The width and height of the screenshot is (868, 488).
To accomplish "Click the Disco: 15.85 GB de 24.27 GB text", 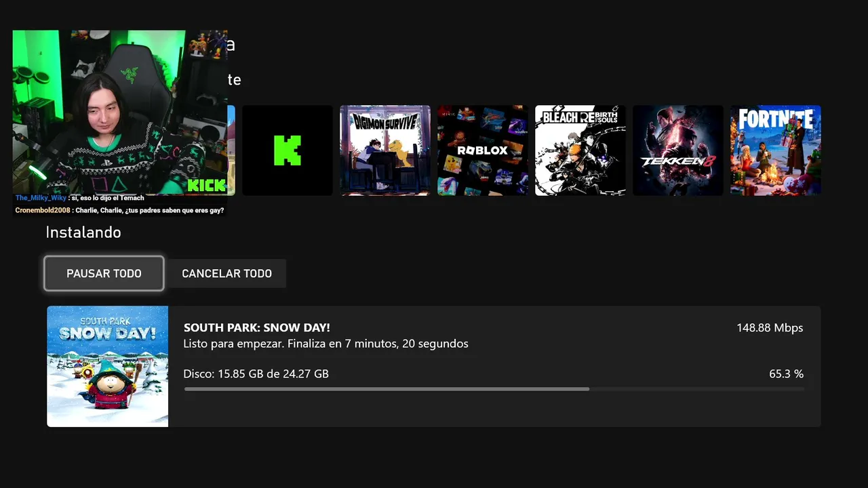I will point(256,373).
